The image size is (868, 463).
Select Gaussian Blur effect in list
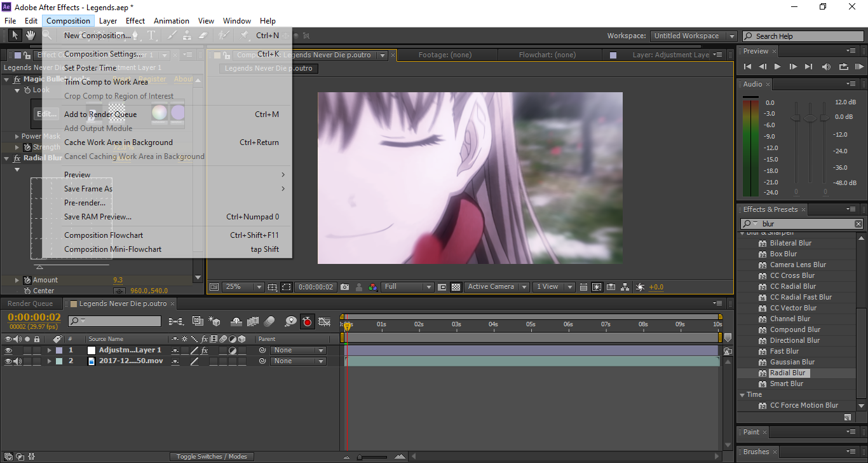point(792,362)
